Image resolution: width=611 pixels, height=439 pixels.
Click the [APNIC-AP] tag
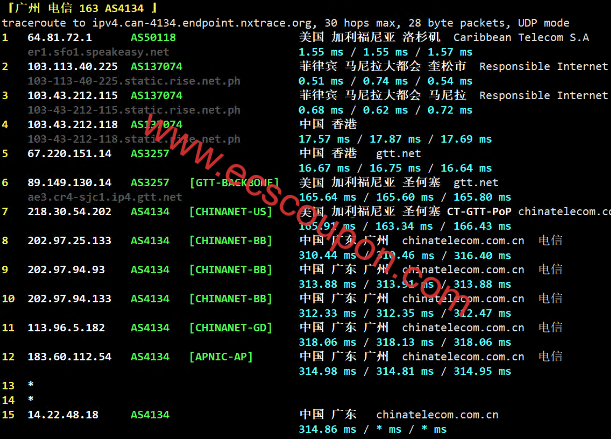(221, 357)
